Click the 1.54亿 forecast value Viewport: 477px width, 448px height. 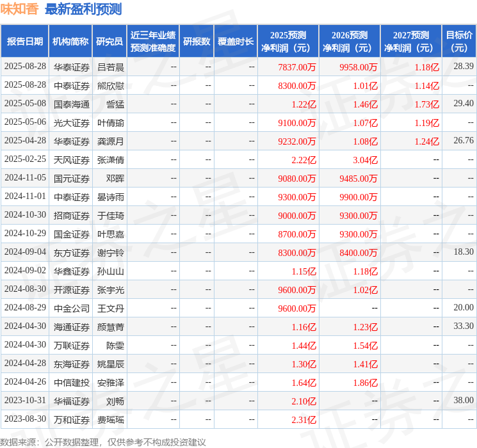365,346
